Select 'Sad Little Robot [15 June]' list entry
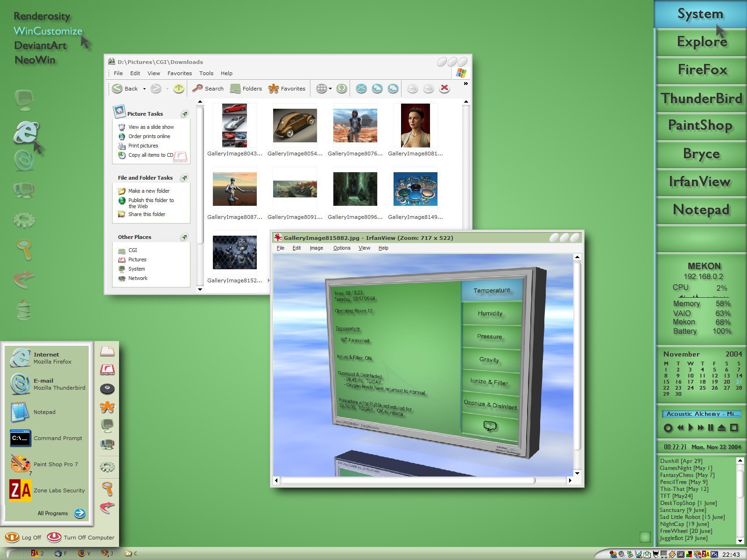747x560 pixels. point(692,517)
